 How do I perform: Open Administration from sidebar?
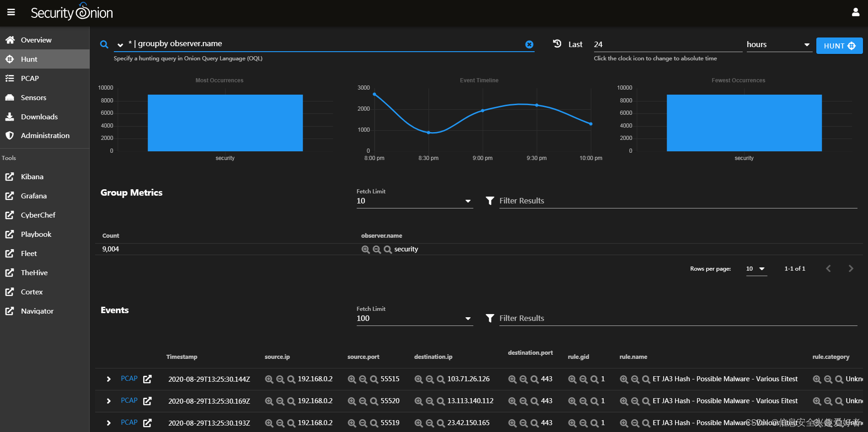click(44, 135)
